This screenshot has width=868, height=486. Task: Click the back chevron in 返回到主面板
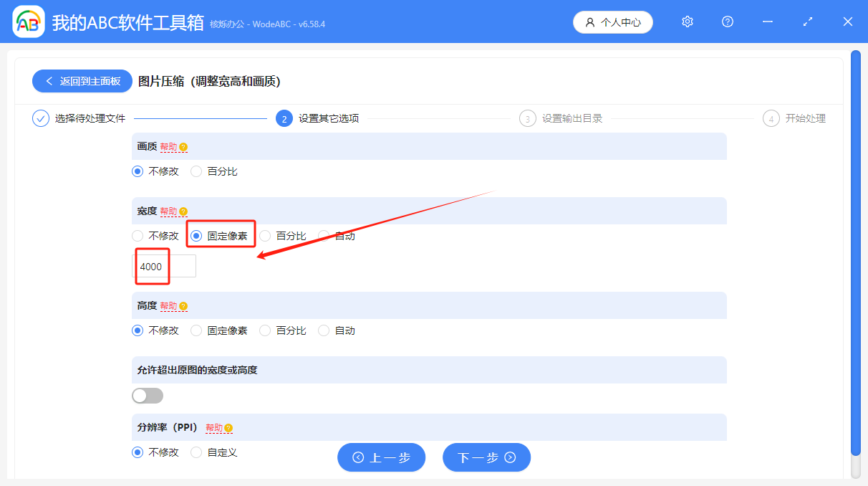(x=49, y=81)
